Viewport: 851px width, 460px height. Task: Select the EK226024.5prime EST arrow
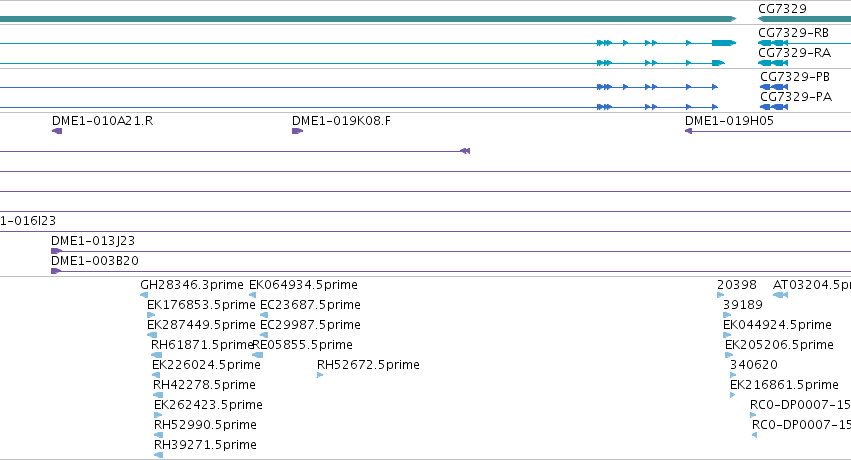(x=156, y=375)
